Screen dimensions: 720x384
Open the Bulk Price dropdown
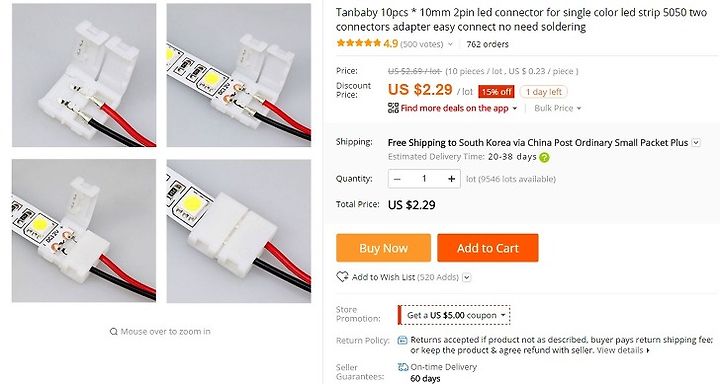click(x=557, y=108)
